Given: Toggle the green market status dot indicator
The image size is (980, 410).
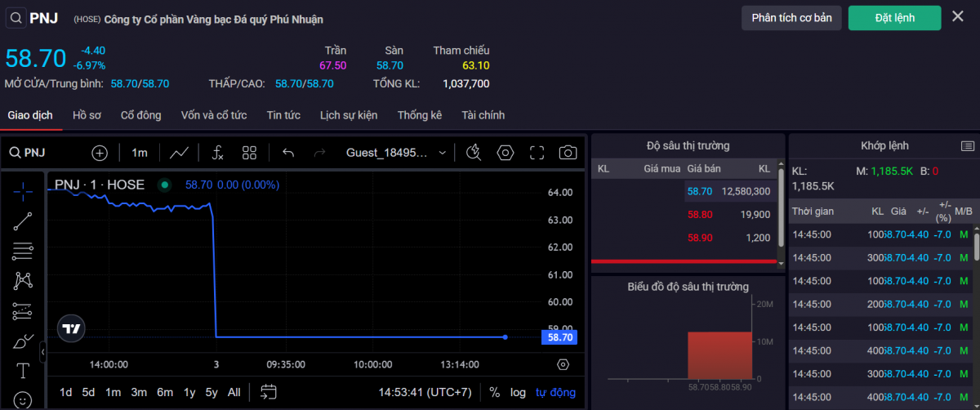Looking at the screenshot, I should [164, 185].
